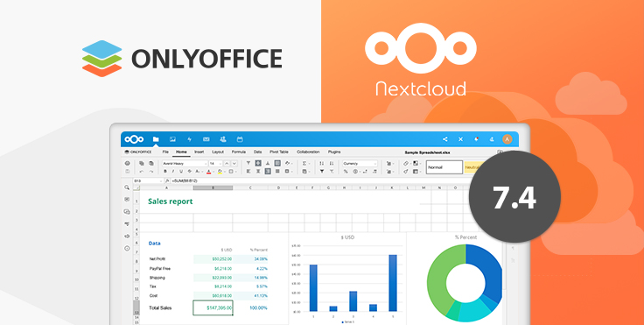Open the File tab
Viewport: 644px width, 325px height.
tap(165, 152)
